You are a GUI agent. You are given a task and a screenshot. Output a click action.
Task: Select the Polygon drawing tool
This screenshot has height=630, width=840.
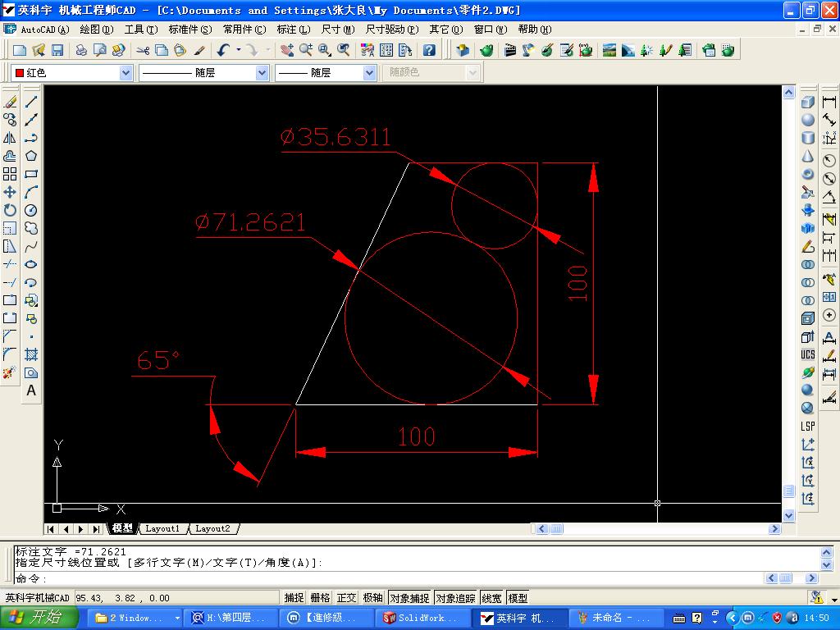pyautogui.click(x=31, y=156)
